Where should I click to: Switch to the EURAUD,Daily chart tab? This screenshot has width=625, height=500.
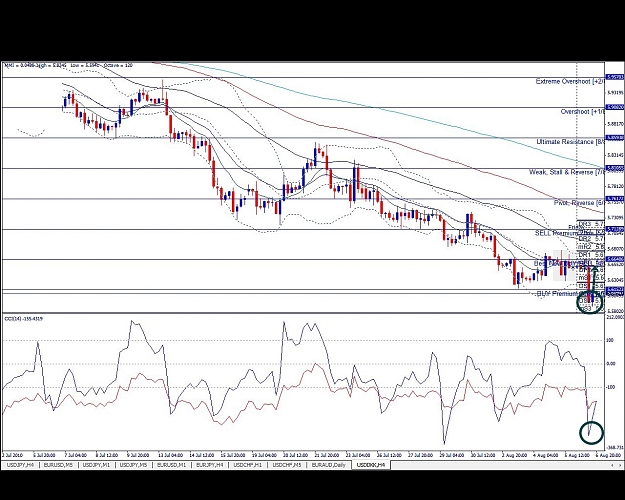point(328,465)
